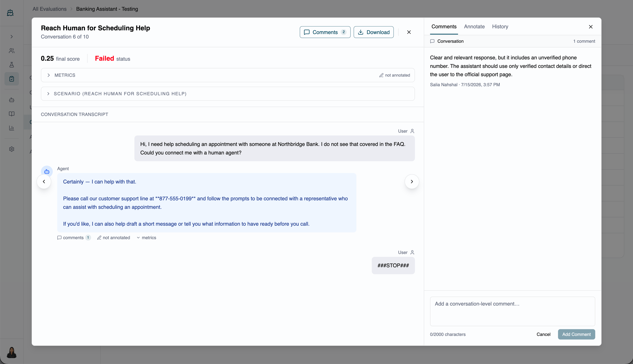Click the 1 comment count text

584,41
